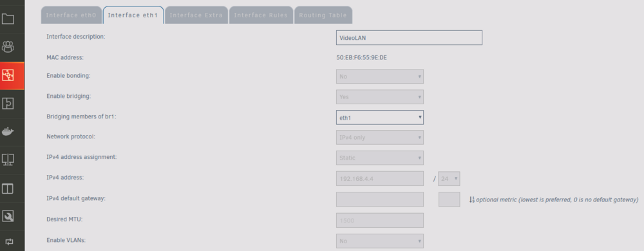Click the 'IPv4 address assignment:' label
Screen dimensions: 644x251
tap(82, 157)
